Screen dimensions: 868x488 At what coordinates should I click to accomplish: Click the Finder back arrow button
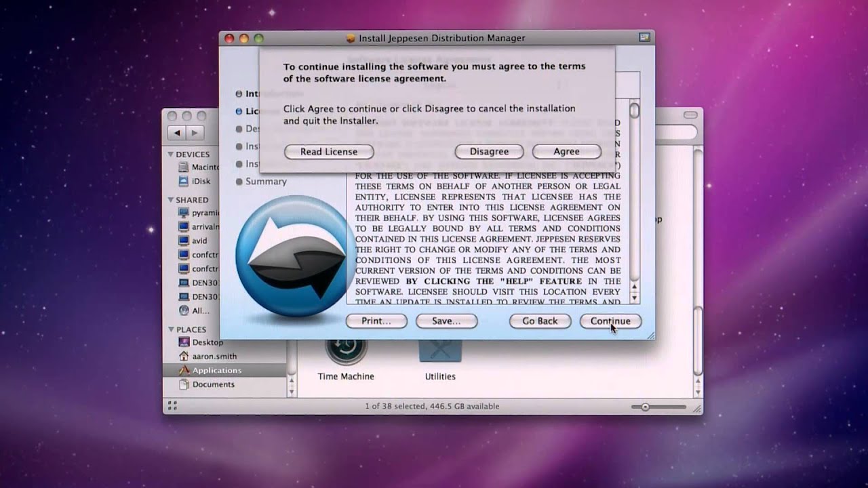click(x=177, y=133)
